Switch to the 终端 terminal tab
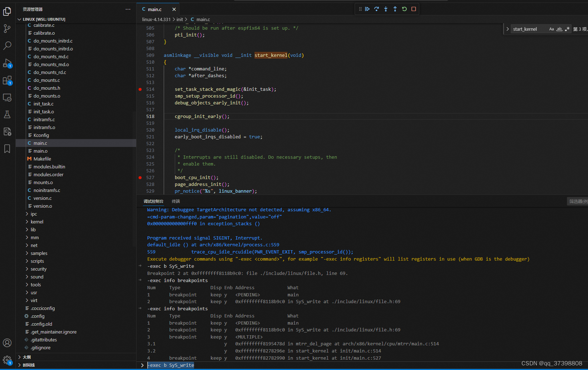 [176, 201]
